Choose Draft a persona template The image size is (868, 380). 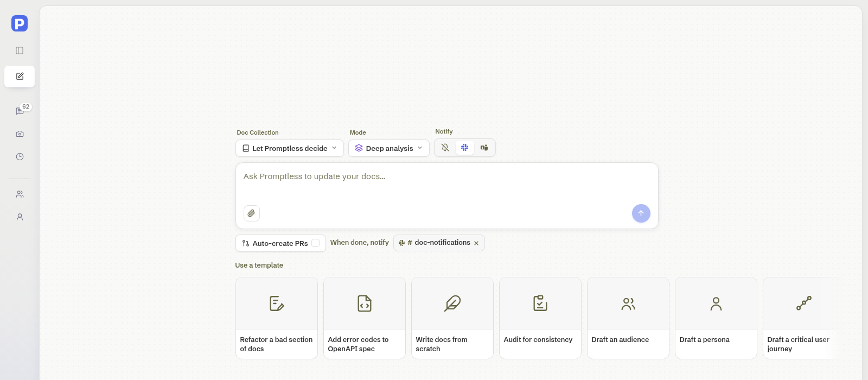[716, 318]
